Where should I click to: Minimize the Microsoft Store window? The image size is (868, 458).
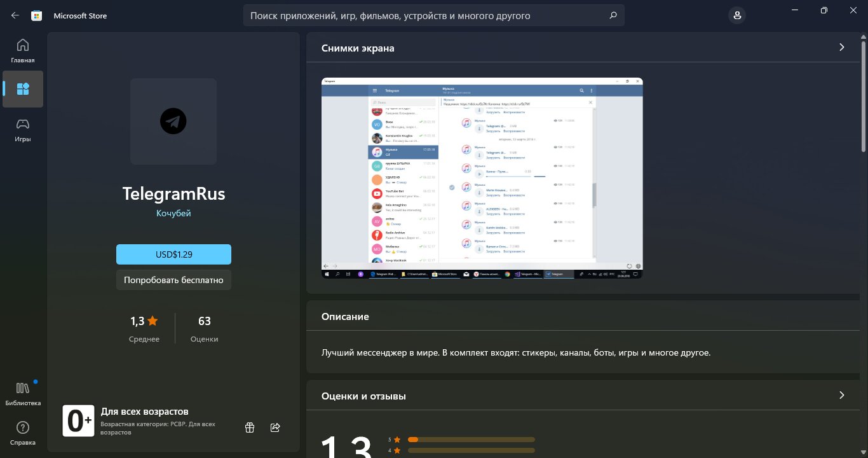pos(795,10)
